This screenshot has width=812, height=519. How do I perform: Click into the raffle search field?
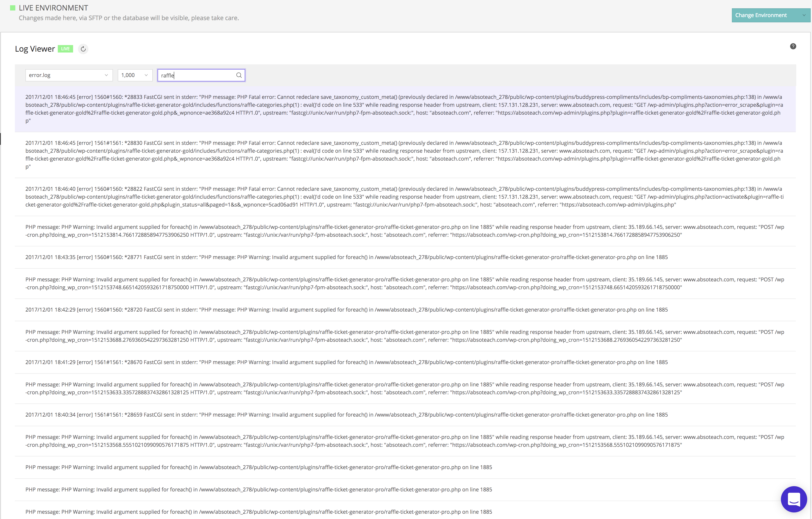197,75
